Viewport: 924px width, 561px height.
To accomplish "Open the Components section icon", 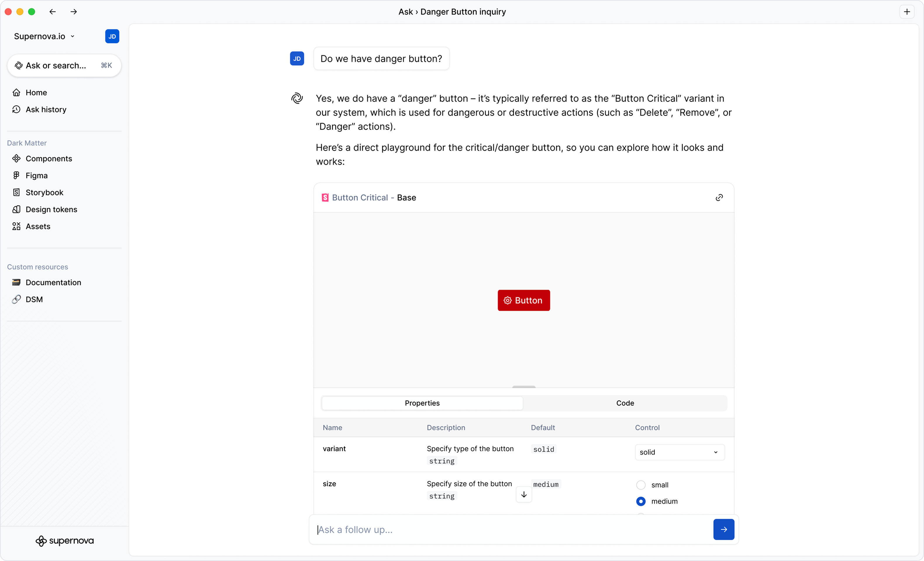I will (x=16, y=159).
